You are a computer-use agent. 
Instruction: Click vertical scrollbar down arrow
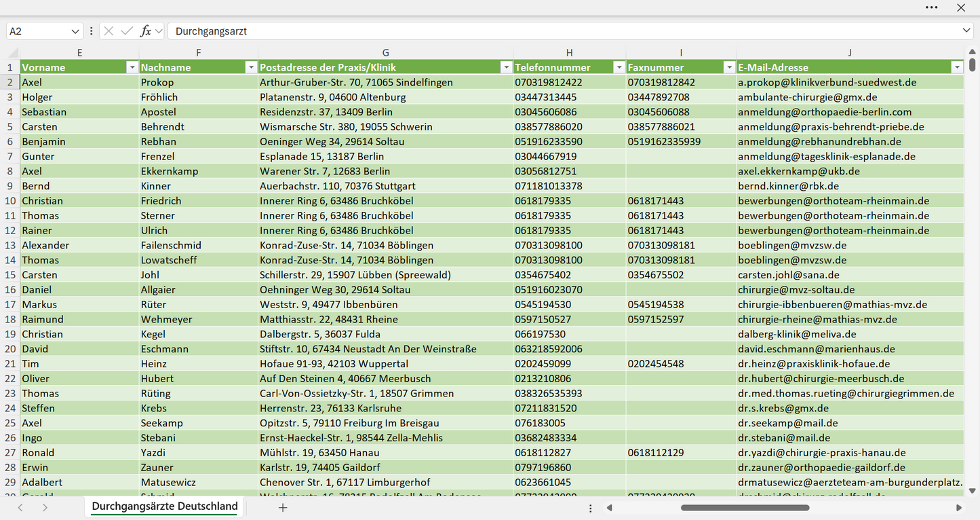click(973, 489)
